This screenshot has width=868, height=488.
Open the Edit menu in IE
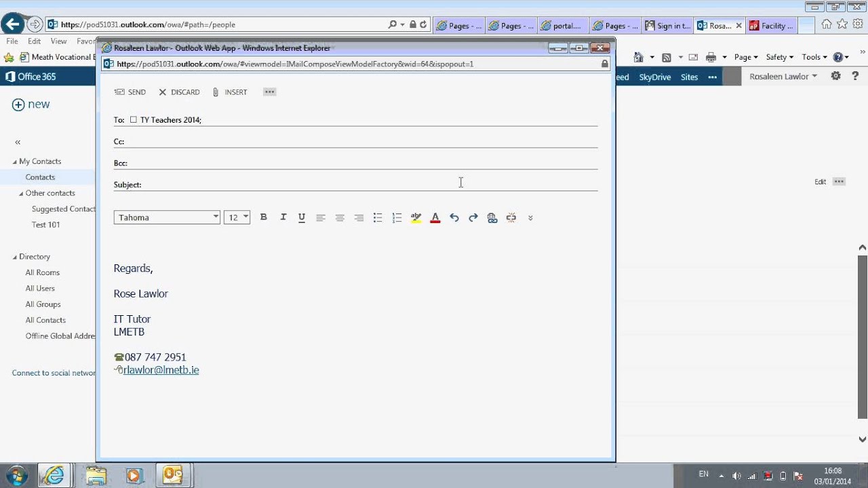(x=34, y=41)
